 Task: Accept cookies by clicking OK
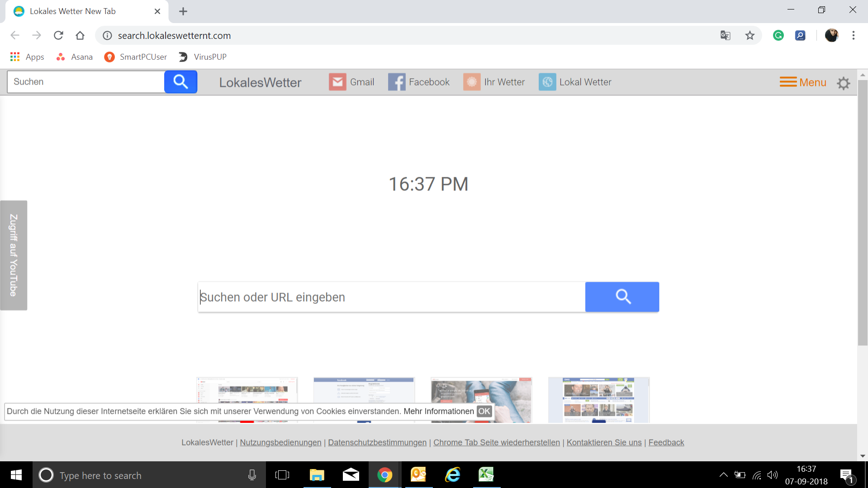coord(484,411)
